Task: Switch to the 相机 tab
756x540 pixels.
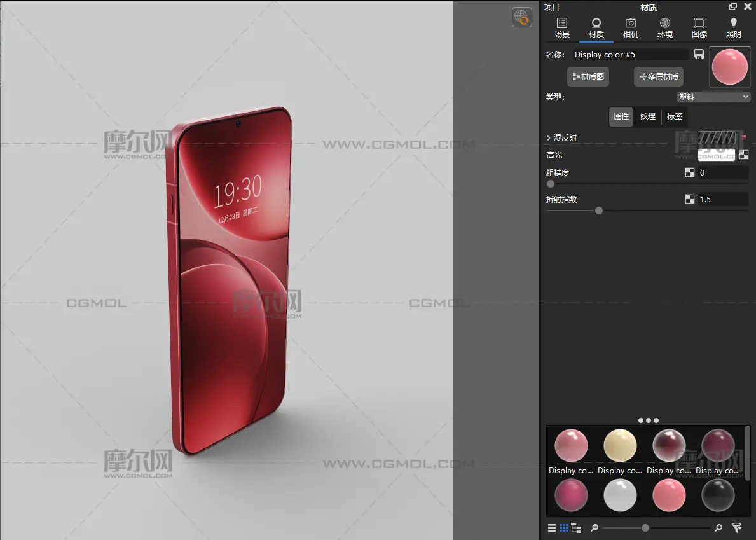Action: tap(631, 28)
